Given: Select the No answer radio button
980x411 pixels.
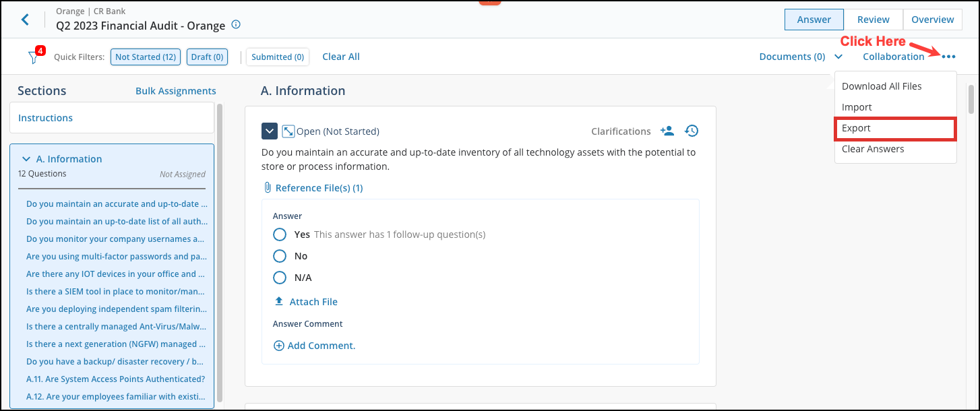Looking at the screenshot, I should coord(280,256).
